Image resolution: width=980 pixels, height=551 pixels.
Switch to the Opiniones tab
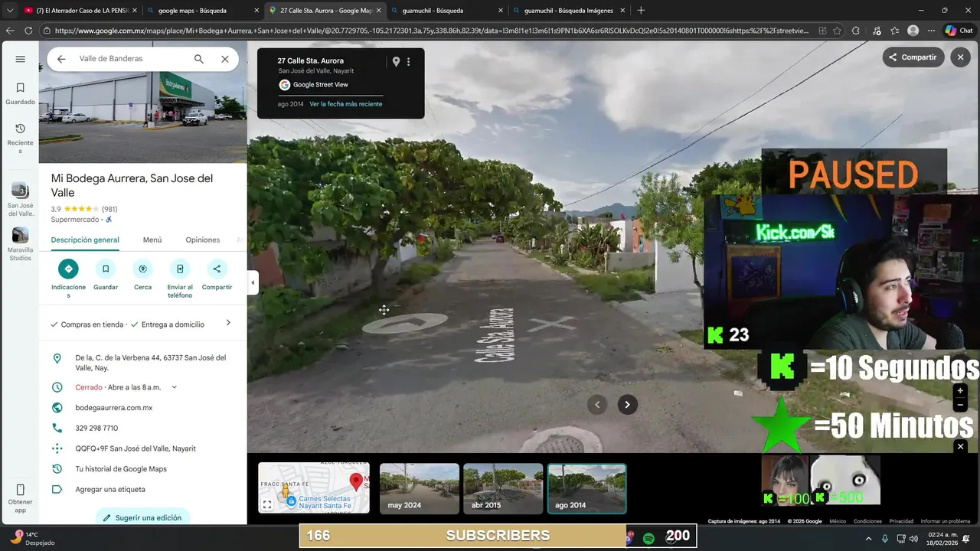tap(203, 240)
